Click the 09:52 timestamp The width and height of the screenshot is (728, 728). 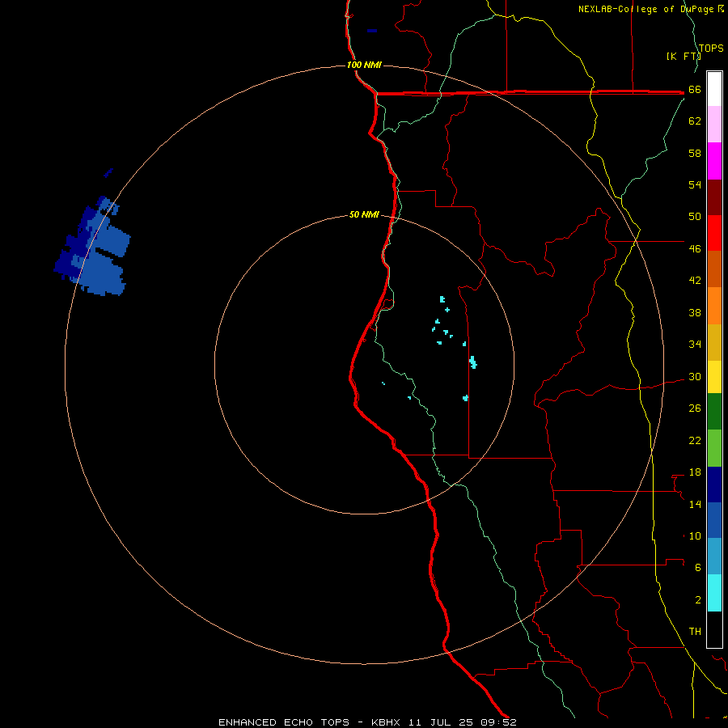point(498,722)
